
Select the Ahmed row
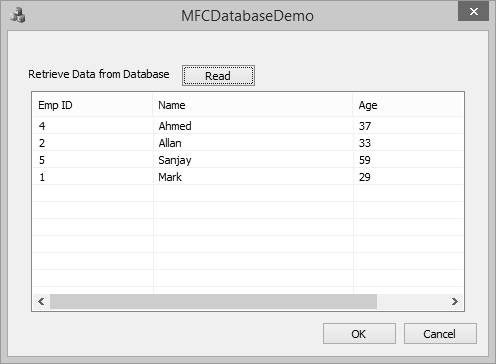248,126
